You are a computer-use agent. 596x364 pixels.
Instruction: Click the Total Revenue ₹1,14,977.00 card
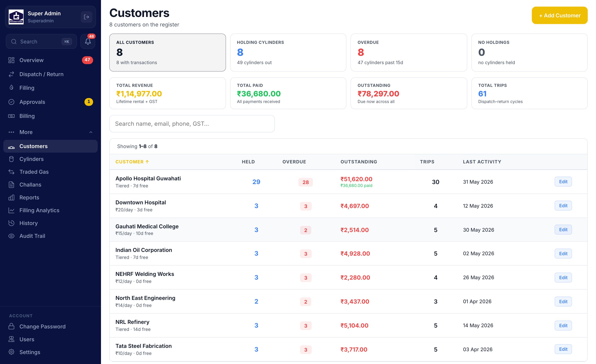click(167, 93)
